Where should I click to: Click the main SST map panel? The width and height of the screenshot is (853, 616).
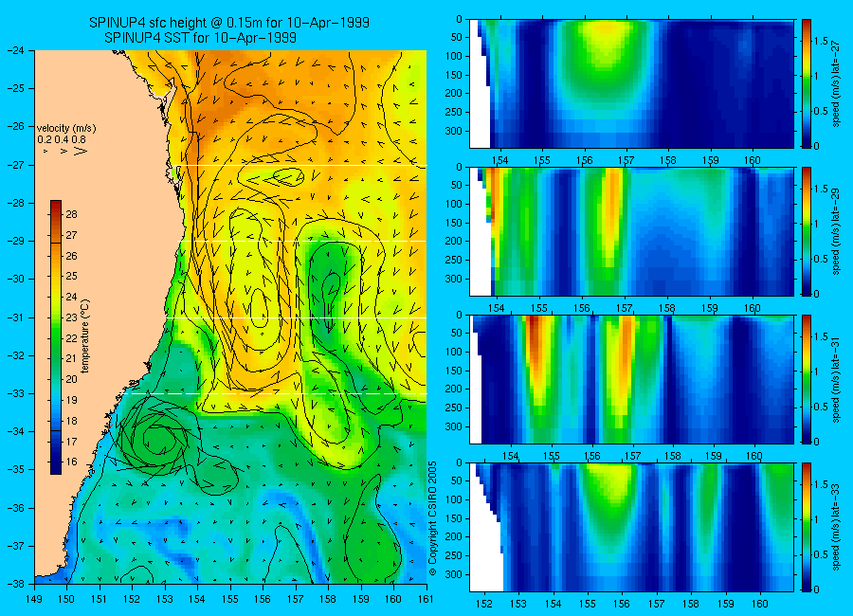pyautogui.click(x=230, y=317)
